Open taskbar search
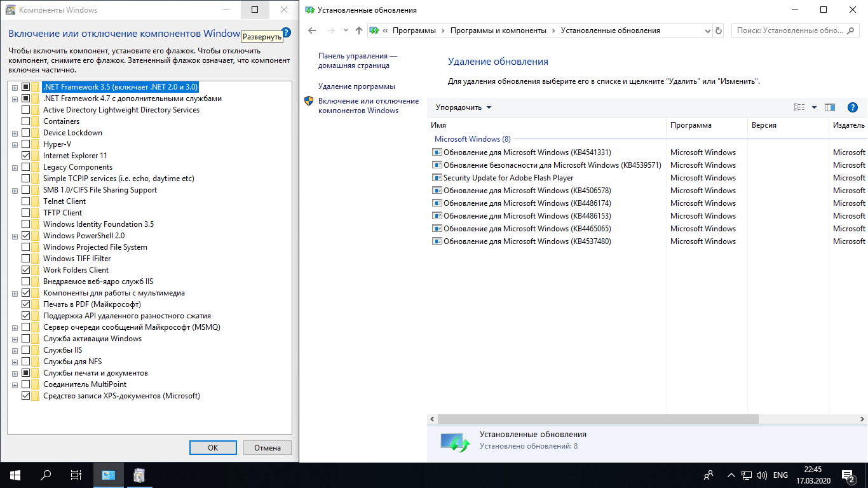The width and height of the screenshot is (868, 488). click(46, 475)
